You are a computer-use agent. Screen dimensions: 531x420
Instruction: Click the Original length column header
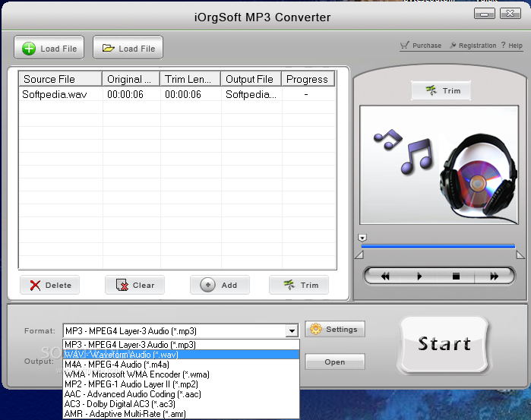click(x=131, y=79)
